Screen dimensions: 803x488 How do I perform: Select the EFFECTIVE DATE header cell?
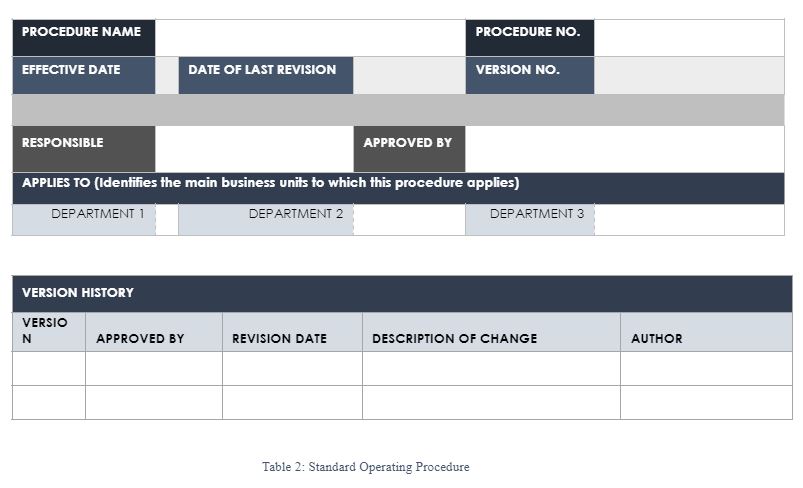84,75
